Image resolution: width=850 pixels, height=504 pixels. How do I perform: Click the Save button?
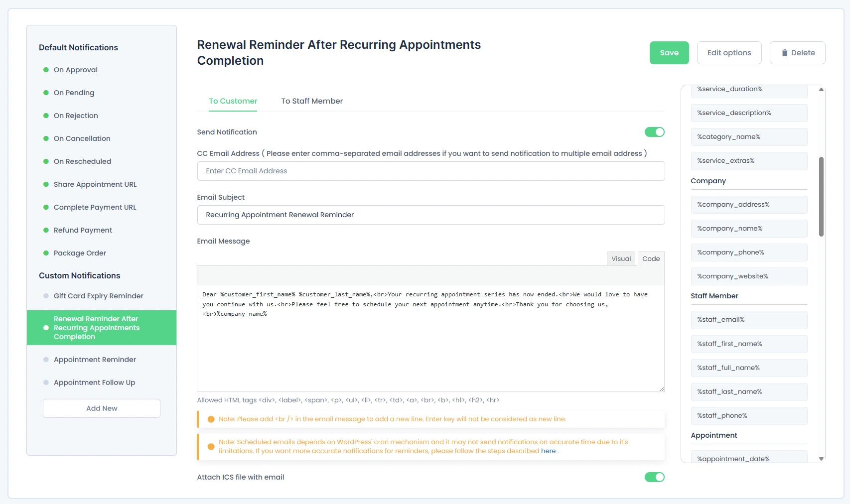[x=669, y=52]
